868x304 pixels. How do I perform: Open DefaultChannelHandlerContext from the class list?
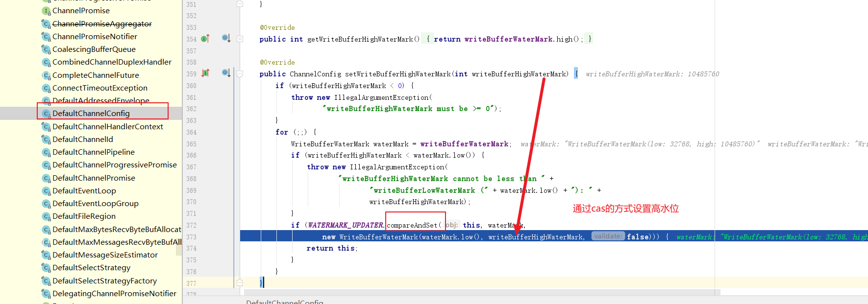click(x=107, y=127)
